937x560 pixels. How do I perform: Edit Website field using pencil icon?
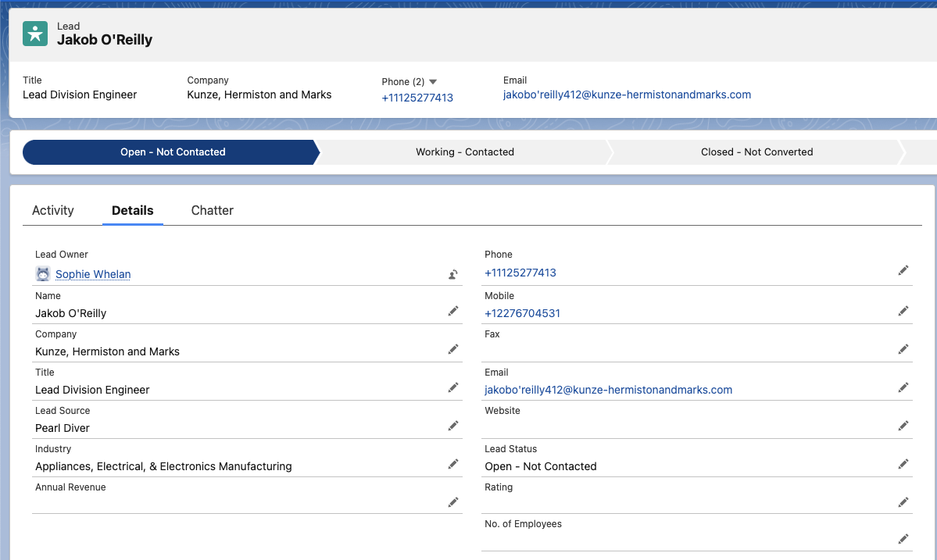click(x=903, y=426)
